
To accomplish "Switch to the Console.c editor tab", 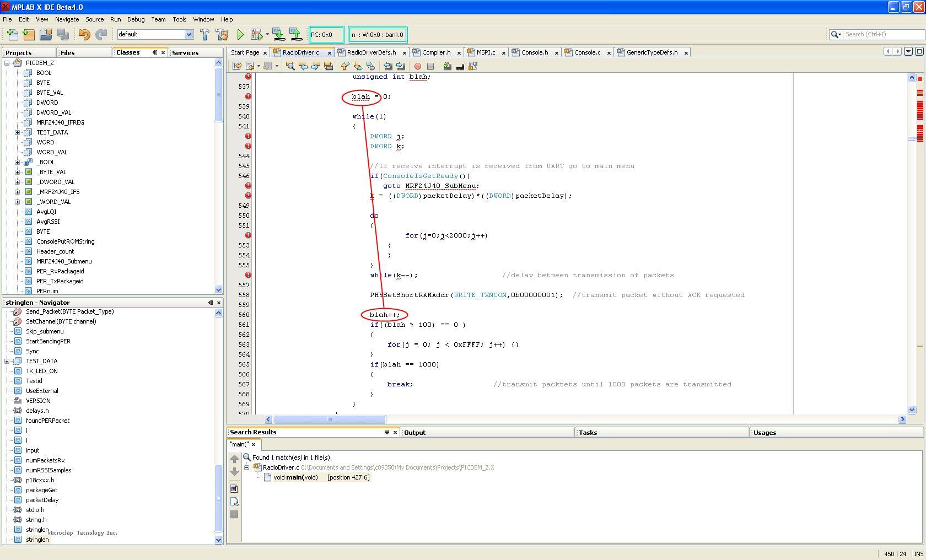I will point(587,52).
